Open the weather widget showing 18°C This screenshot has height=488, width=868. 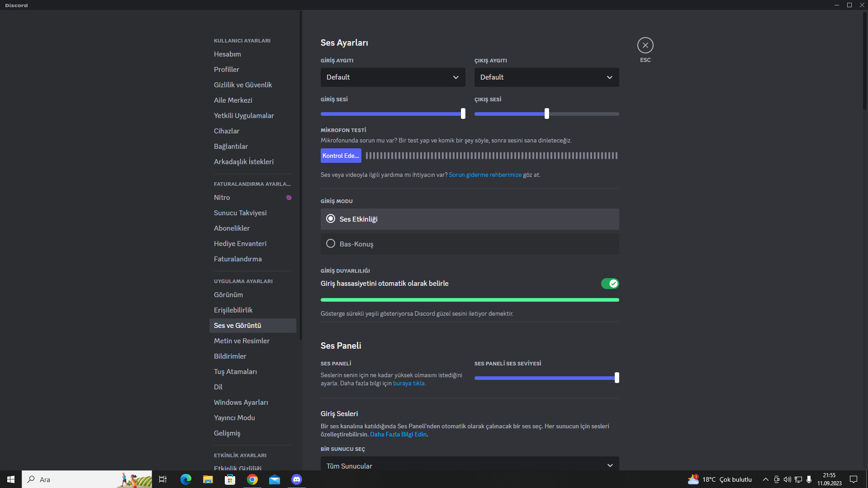click(x=720, y=479)
